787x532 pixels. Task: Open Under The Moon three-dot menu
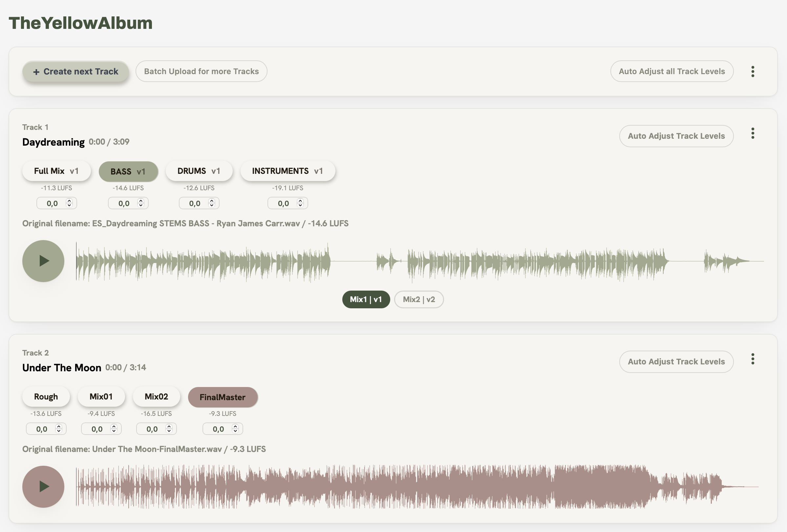[753, 359]
